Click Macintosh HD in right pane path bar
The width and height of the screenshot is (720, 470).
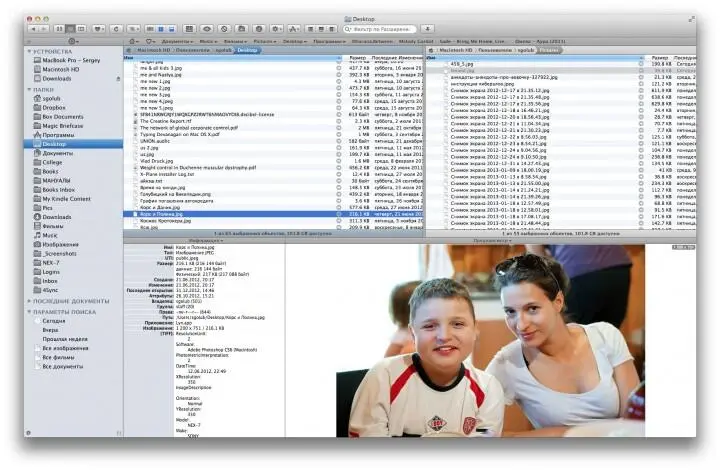(455, 50)
